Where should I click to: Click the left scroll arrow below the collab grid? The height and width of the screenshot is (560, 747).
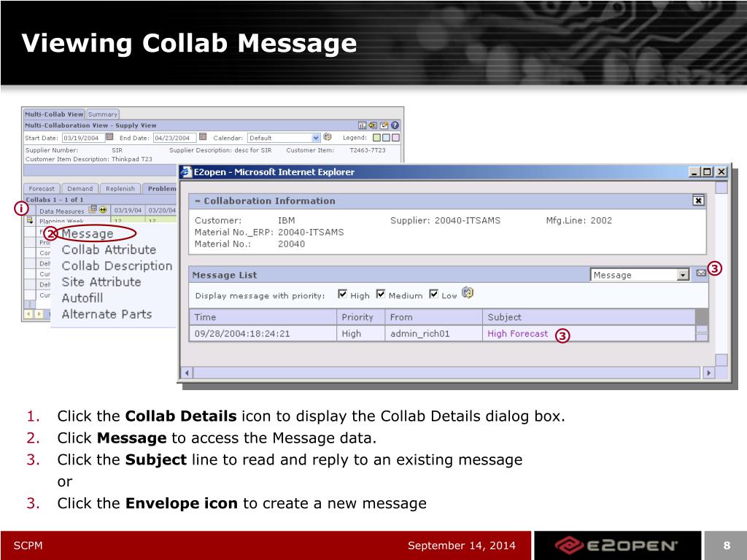28,314
